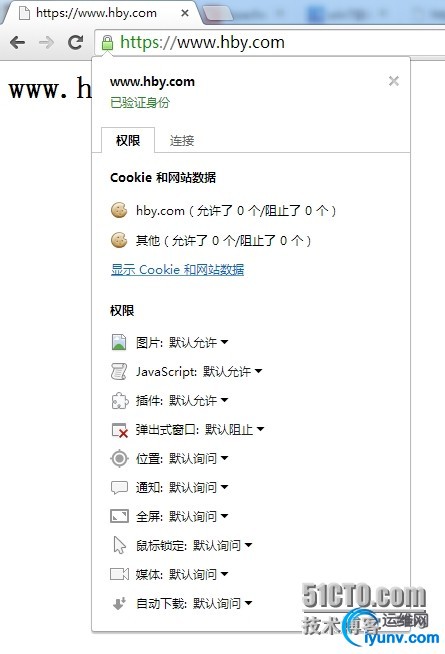The height and width of the screenshot is (654, 445).
Task: Click the 位置 location target icon
Action: coord(119,458)
